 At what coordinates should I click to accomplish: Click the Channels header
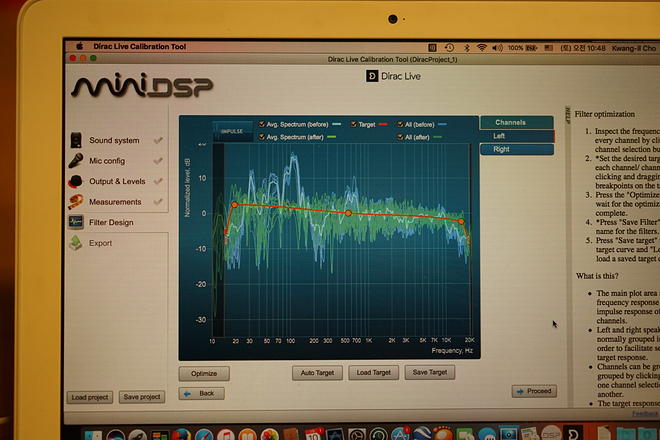click(517, 123)
